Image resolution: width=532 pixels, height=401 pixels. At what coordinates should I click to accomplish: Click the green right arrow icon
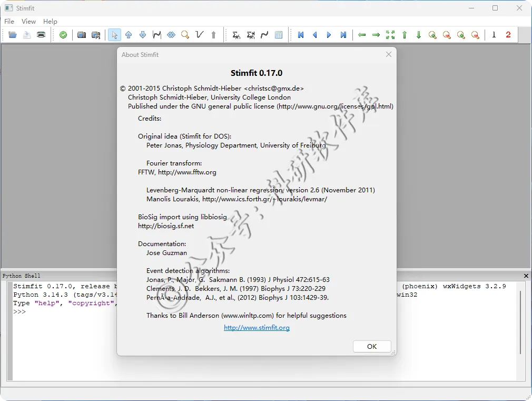click(376, 35)
